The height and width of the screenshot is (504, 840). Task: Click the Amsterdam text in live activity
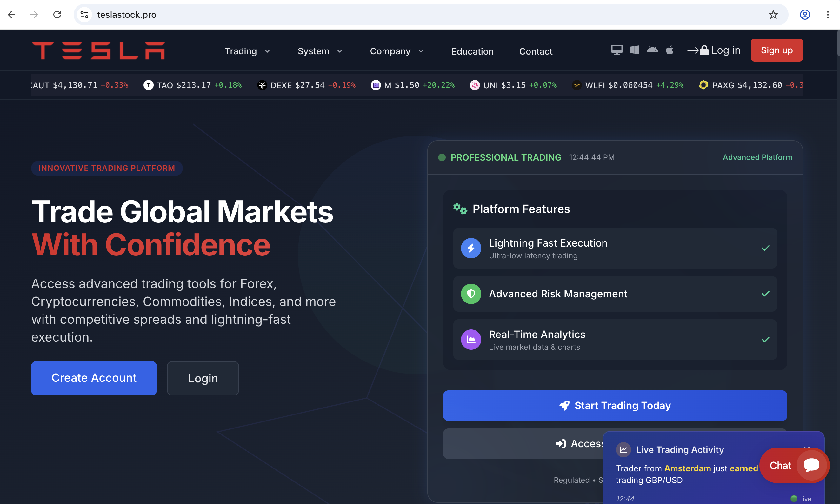click(x=687, y=468)
